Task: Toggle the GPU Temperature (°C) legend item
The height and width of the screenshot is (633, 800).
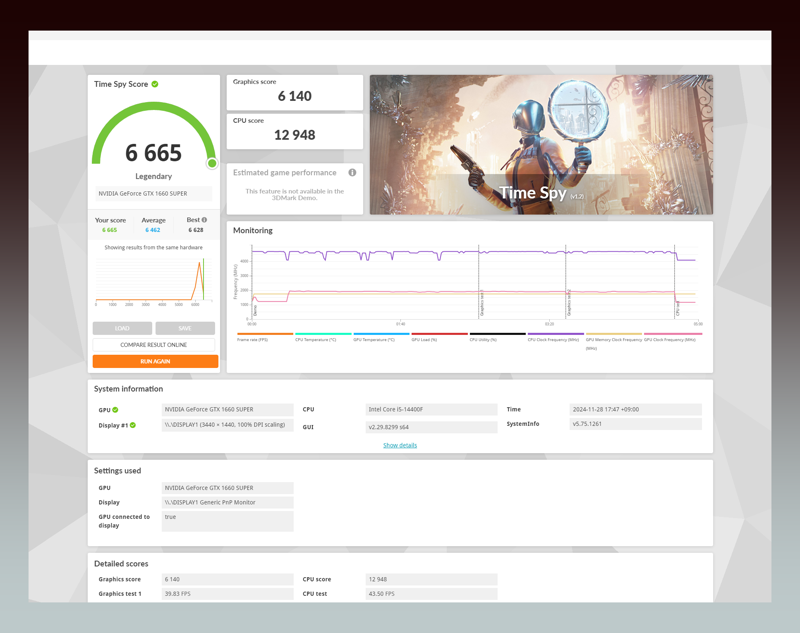Action: (381, 337)
